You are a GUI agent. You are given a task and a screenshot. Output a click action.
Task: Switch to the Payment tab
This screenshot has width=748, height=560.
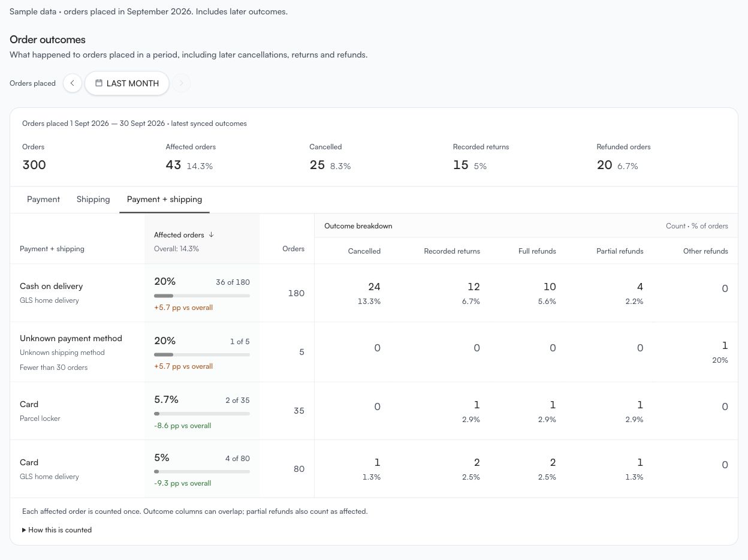pos(43,199)
